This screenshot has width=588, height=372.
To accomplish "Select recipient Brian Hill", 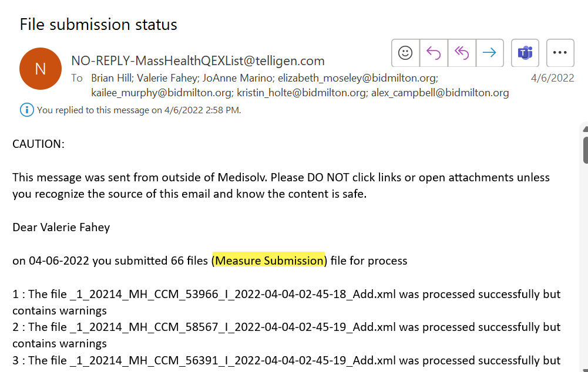I will coord(112,78).
